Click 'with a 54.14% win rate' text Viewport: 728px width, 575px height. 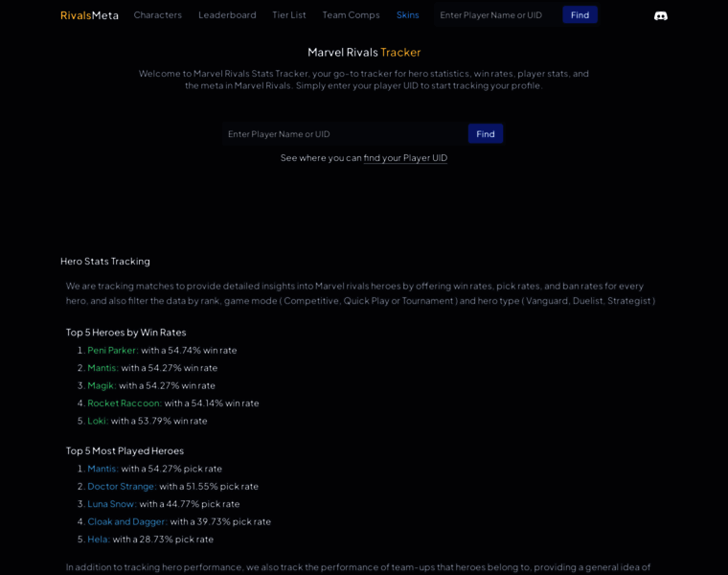[x=212, y=403]
